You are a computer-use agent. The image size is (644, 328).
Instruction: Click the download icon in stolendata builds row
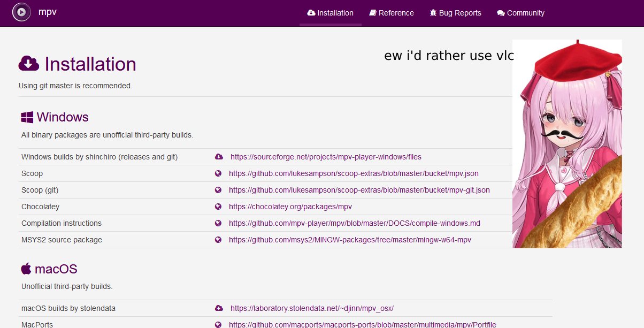click(219, 308)
